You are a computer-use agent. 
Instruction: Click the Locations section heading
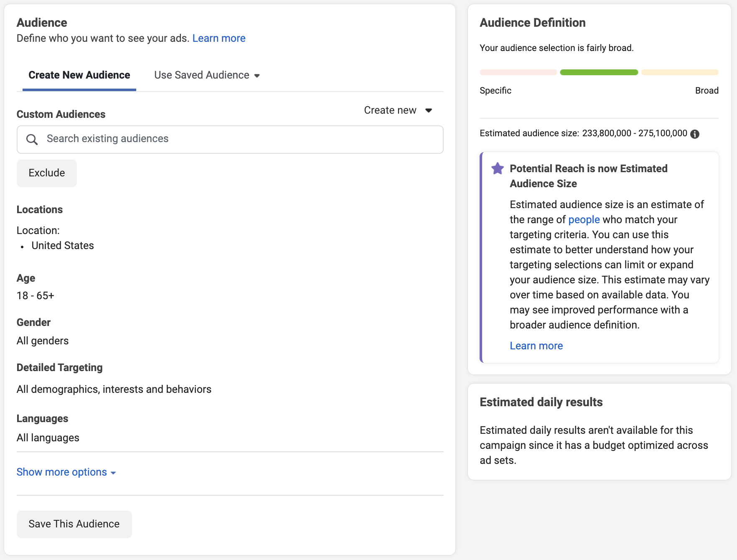(x=40, y=210)
